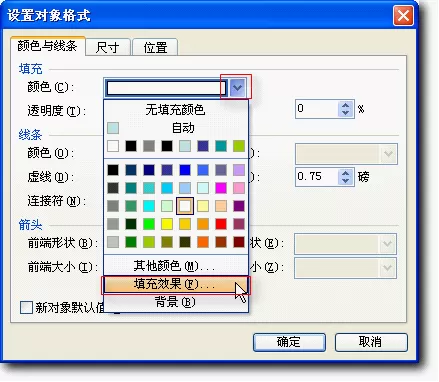
Task: Pick the lavender swatch
Action: (239, 170)
